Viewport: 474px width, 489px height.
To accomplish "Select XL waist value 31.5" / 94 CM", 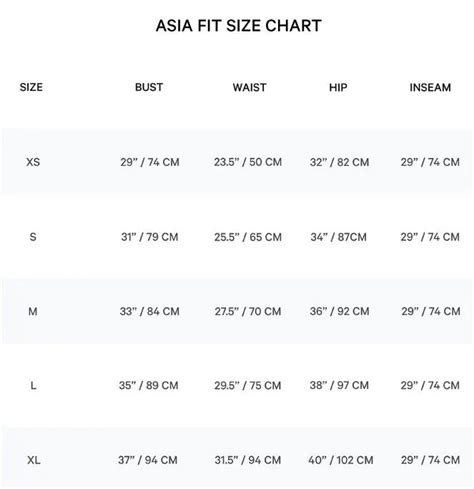I will point(248,460).
